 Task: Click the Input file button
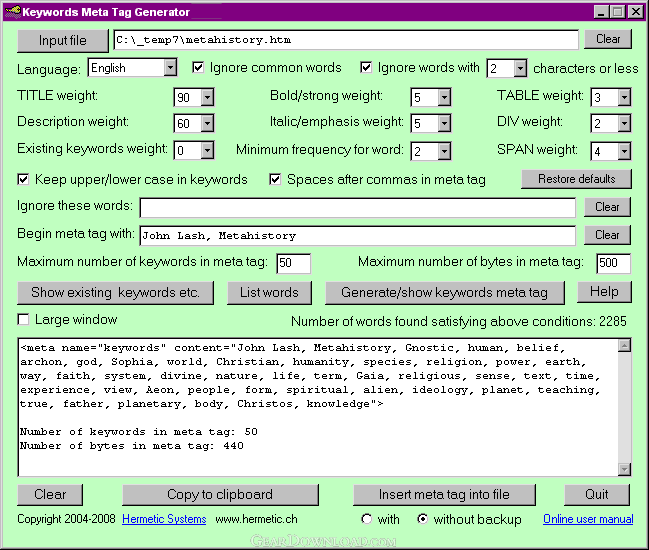[62, 40]
